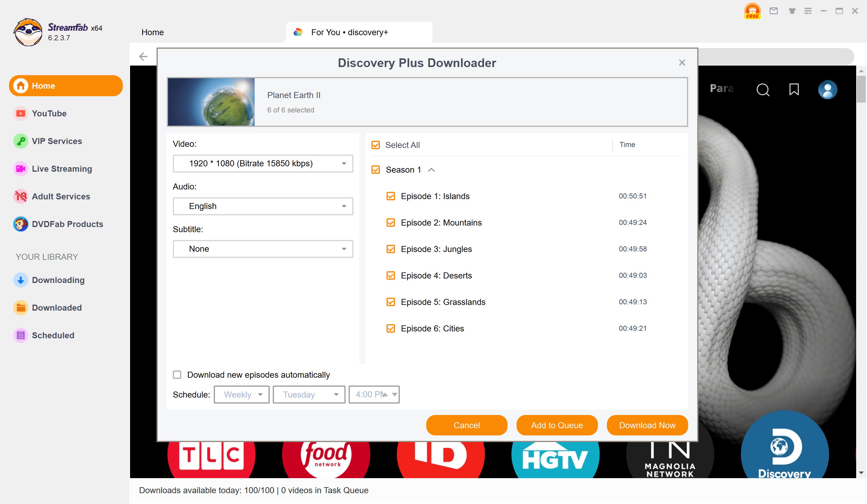Viewport: 867px width, 504px height.
Task: Click the Download Now button
Action: tap(647, 425)
